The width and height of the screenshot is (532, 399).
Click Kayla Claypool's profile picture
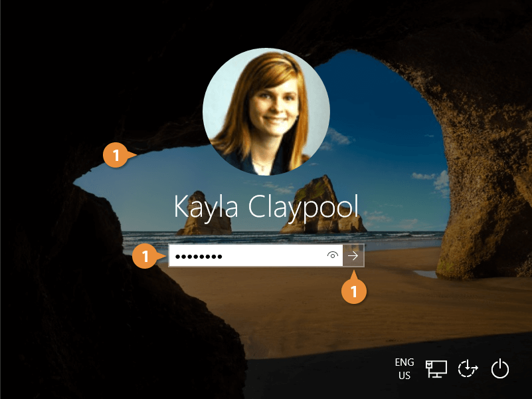(x=266, y=111)
